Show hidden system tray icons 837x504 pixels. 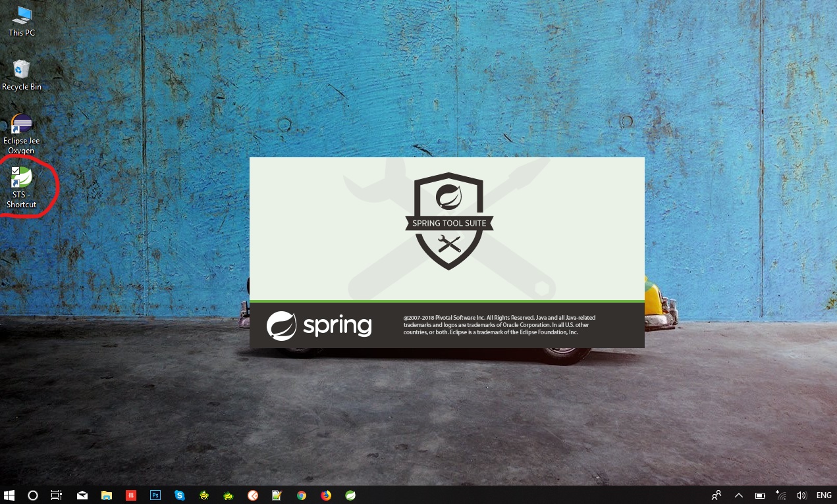tap(738, 495)
